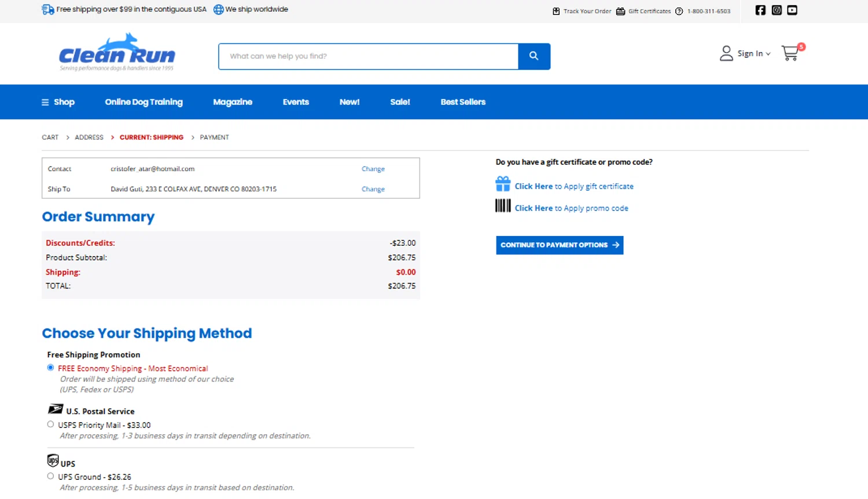This screenshot has height=499, width=868.
Task: Open Online Dog Training menu
Action: [x=144, y=102]
